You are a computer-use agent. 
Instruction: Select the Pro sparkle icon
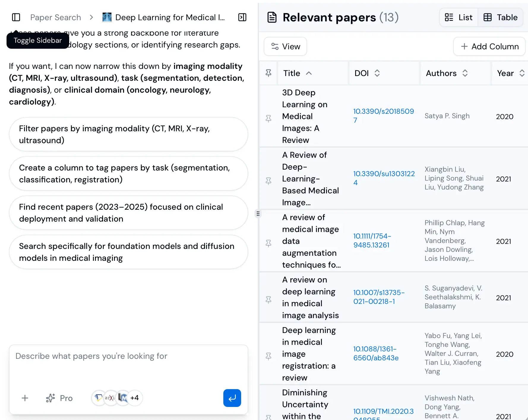[x=51, y=398]
